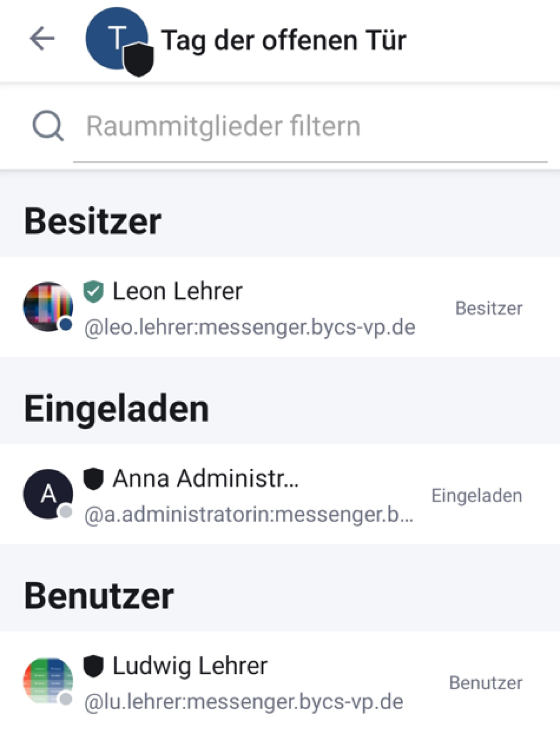Tap the black shield badge on room avatar
This screenshot has width=560, height=754.
139,60
